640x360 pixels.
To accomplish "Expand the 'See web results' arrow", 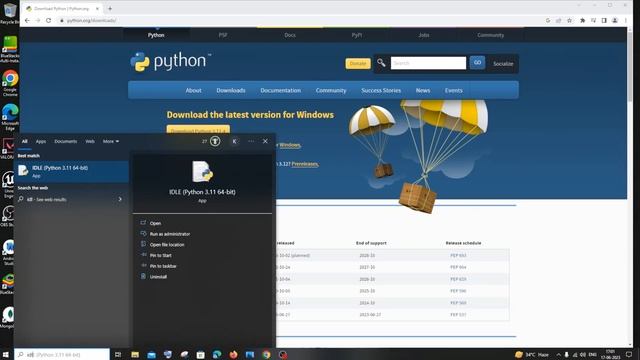I will 120,199.
